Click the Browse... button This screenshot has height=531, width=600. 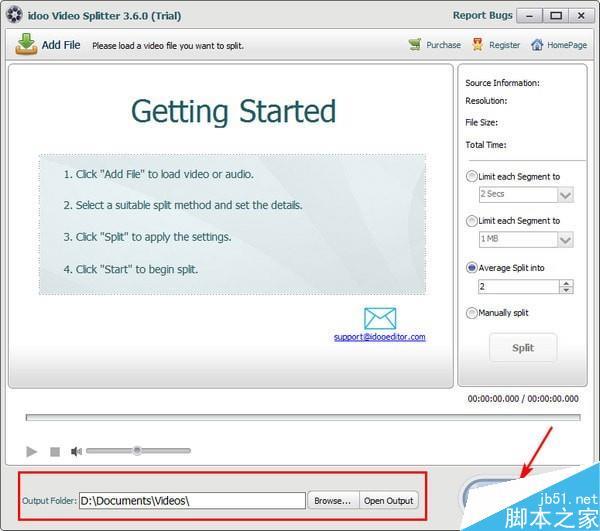[333, 500]
